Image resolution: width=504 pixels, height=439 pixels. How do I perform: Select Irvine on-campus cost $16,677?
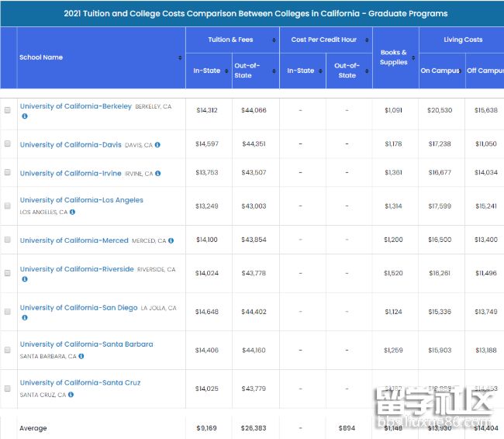[x=440, y=172]
